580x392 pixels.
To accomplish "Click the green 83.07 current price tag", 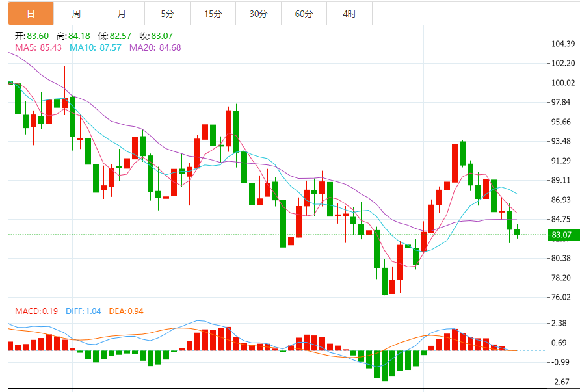I will (564, 235).
